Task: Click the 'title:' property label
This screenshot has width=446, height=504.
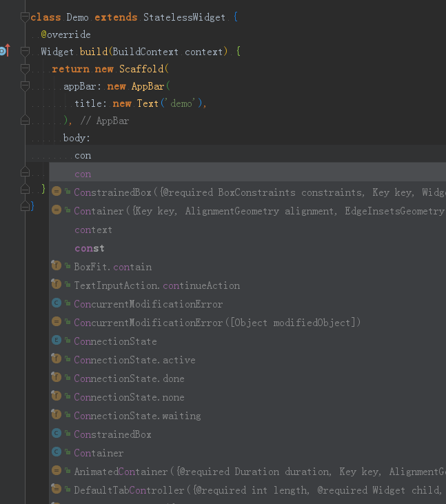Action: coord(90,103)
